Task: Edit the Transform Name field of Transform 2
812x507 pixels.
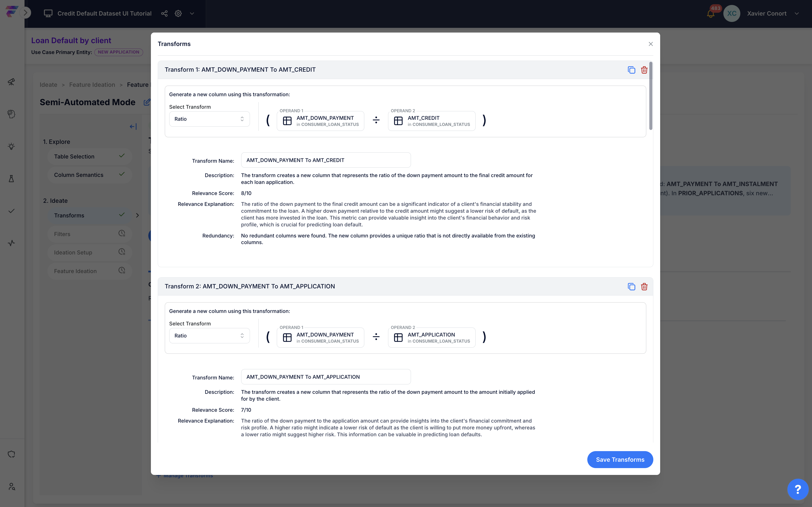Action: [326, 377]
